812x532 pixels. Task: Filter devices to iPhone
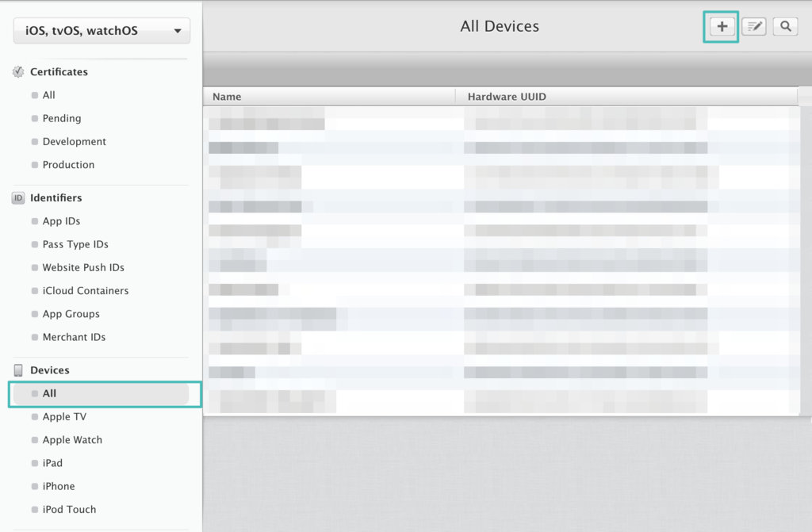(x=59, y=487)
